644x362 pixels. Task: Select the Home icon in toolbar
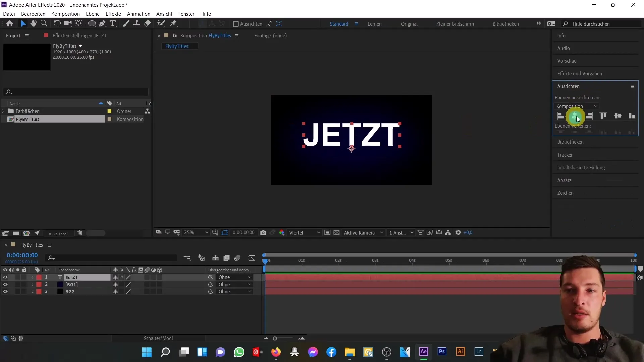pos(10,23)
